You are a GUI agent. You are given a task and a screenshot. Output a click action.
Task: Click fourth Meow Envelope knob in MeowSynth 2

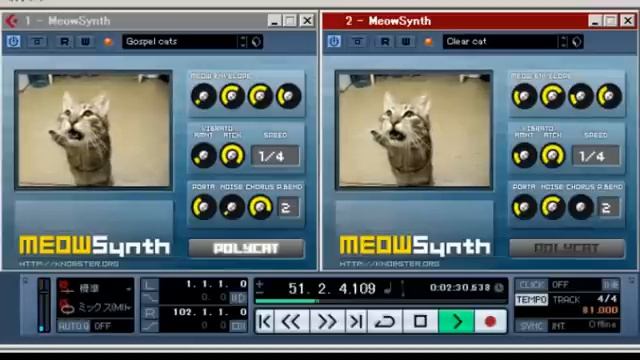(x=609, y=96)
